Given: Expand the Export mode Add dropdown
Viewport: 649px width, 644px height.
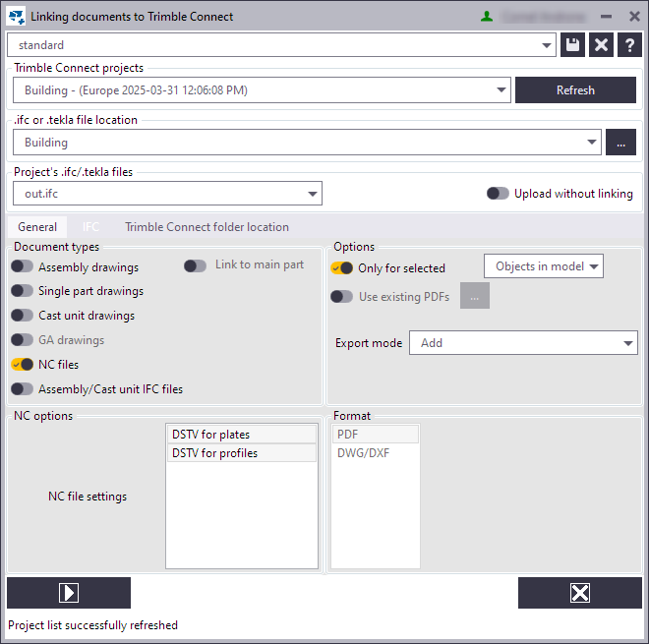Looking at the screenshot, I should tap(523, 343).
